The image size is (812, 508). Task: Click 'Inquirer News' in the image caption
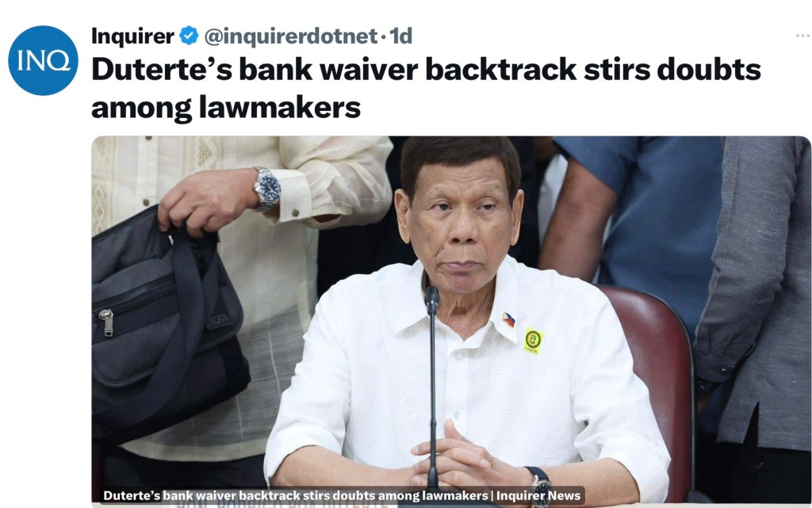click(x=538, y=495)
